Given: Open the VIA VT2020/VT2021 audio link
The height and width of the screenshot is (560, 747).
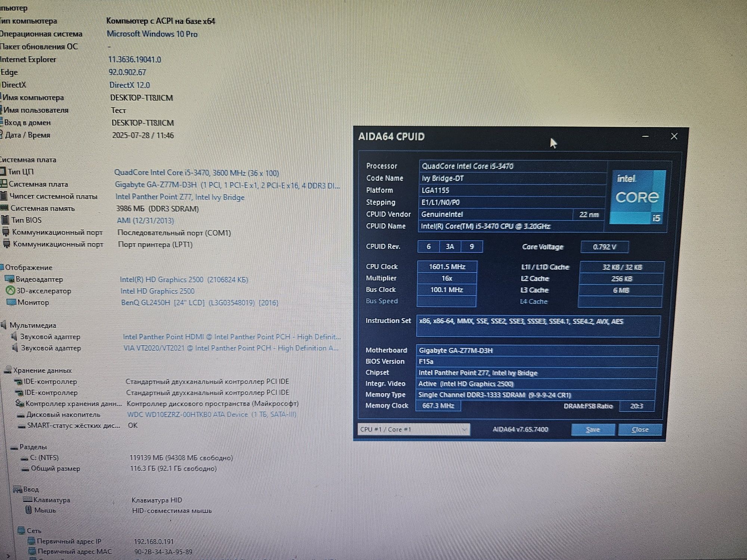Looking at the screenshot, I should pos(231,348).
